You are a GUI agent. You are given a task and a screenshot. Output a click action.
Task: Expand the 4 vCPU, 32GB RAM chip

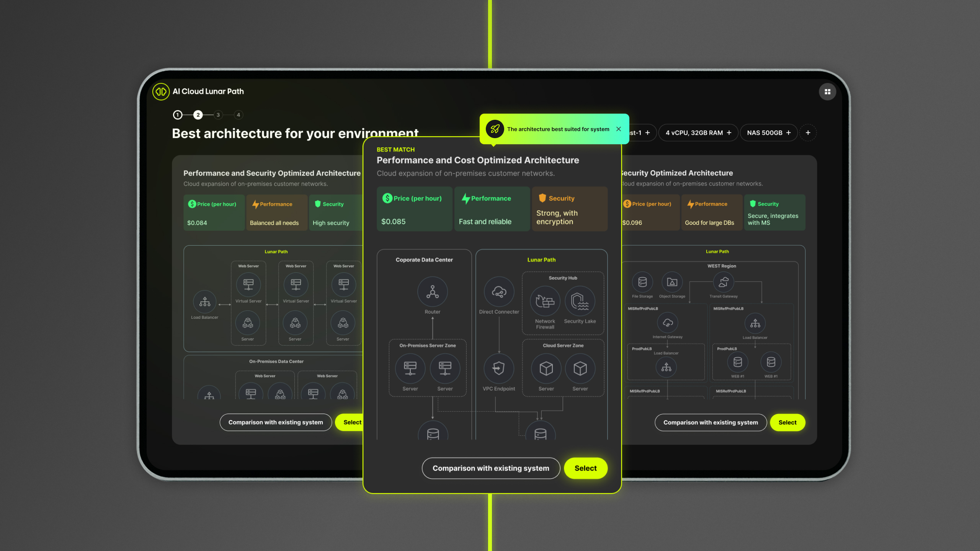point(698,133)
